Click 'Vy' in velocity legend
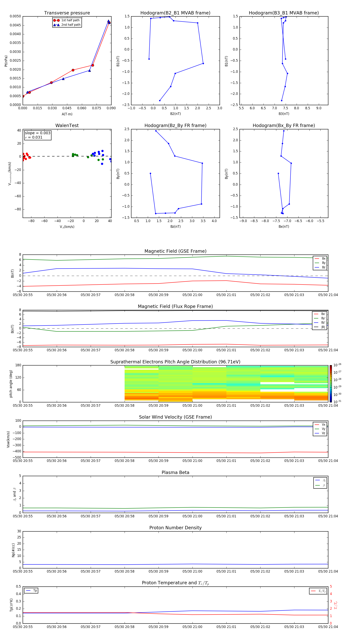 click(x=324, y=429)
